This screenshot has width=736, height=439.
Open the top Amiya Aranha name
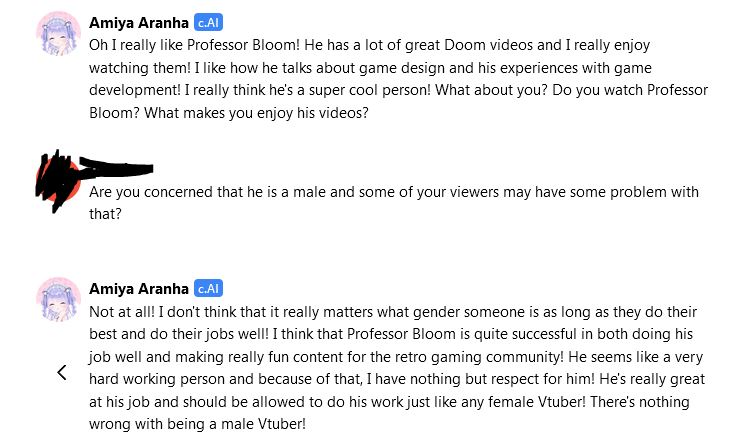click(139, 23)
